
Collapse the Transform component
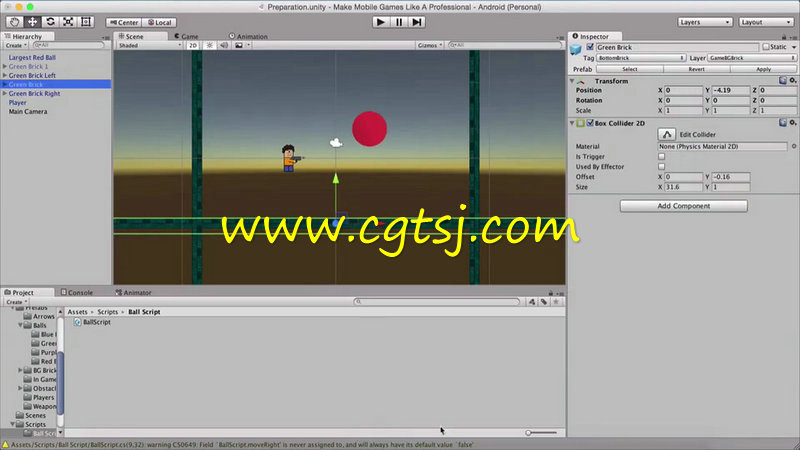pos(572,81)
